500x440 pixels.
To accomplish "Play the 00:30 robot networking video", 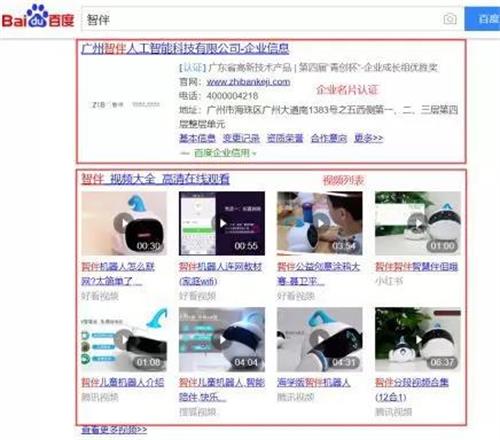I will coord(124,223).
